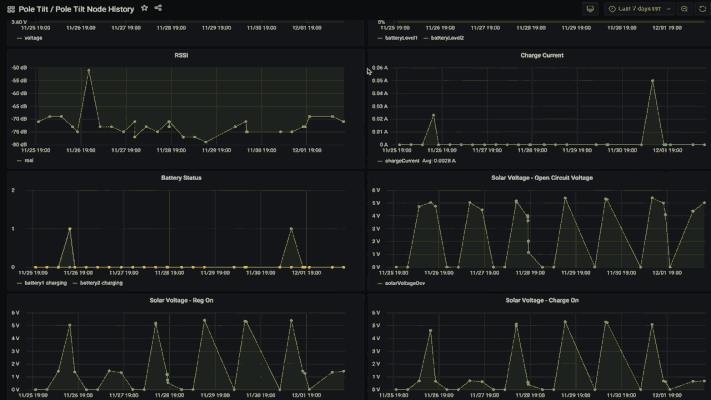Toggle the solarVoltageOcv legend series

404,283
